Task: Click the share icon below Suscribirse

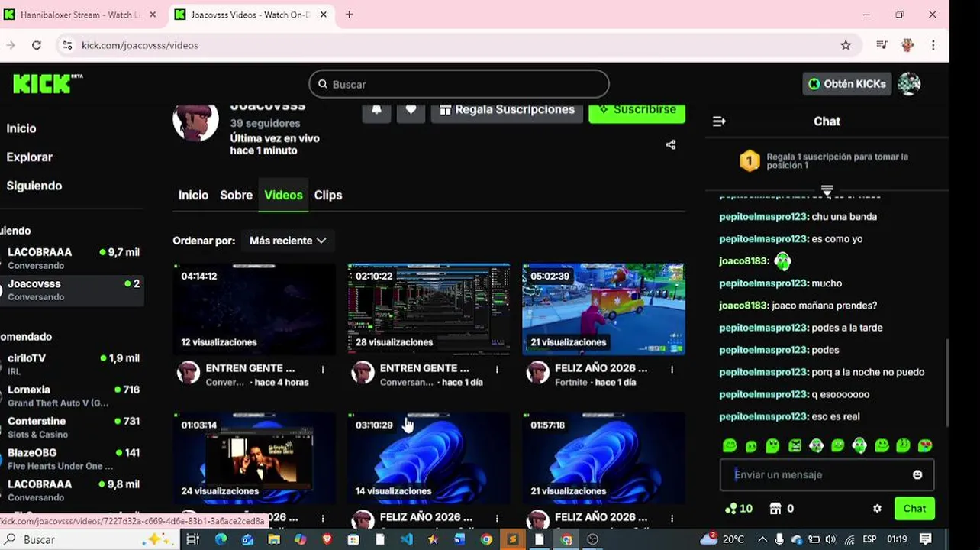Action: [x=671, y=144]
